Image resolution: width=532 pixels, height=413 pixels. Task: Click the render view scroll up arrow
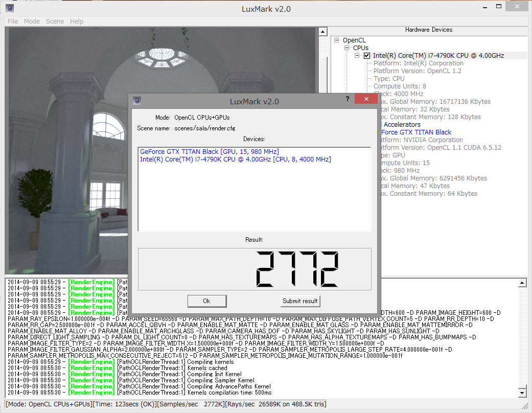pos(322,32)
